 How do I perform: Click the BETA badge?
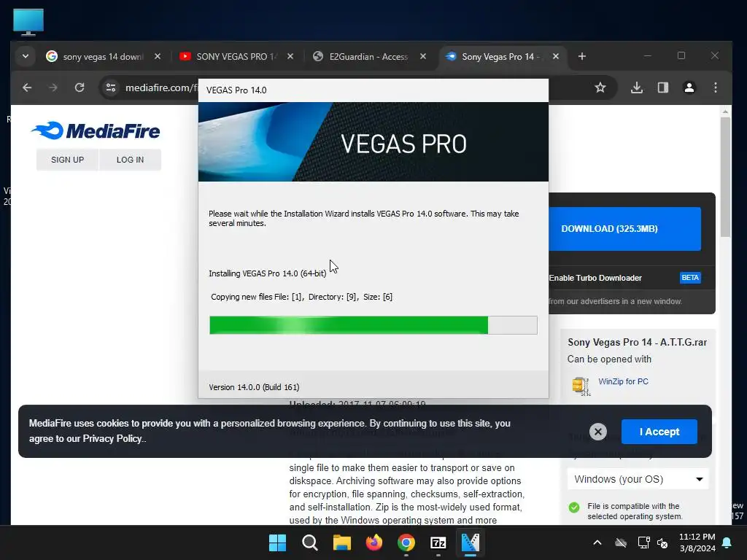click(690, 278)
